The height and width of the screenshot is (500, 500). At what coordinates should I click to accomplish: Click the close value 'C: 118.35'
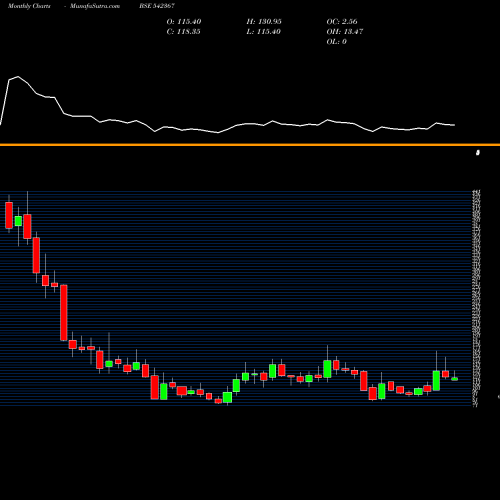[183, 32]
